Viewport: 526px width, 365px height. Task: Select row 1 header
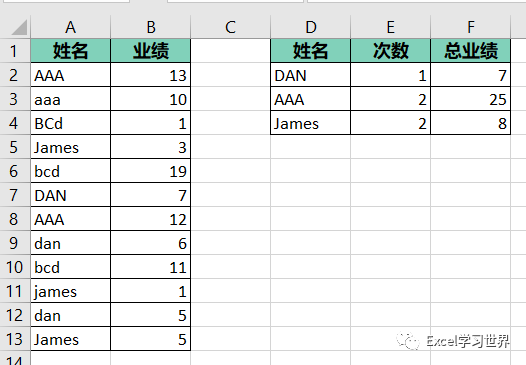coord(15,51)
